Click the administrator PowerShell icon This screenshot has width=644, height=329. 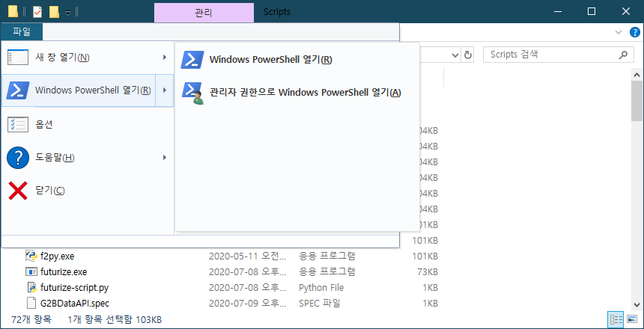point(192,93)
